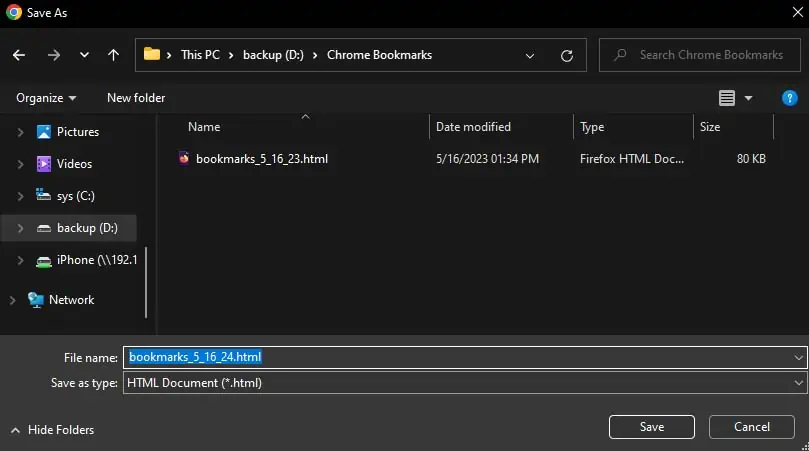
Task: Select This PC in address path
Action: (x=200, y=55)
